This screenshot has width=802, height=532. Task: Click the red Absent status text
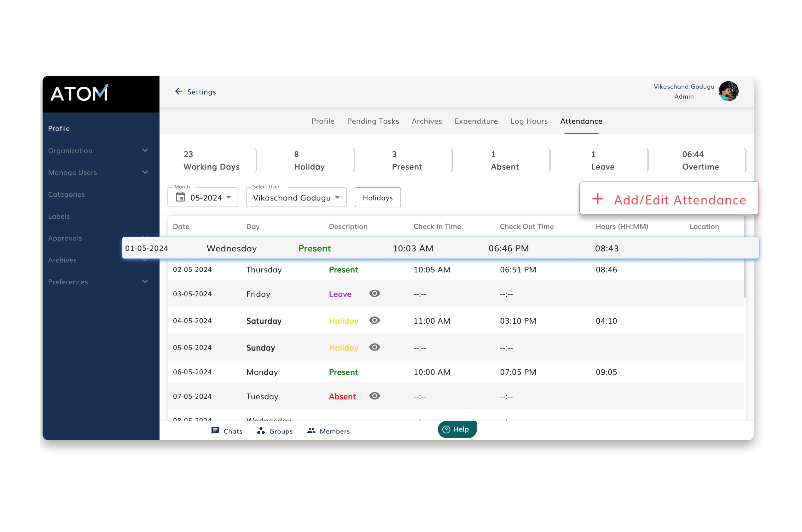[x=342, y=396]
